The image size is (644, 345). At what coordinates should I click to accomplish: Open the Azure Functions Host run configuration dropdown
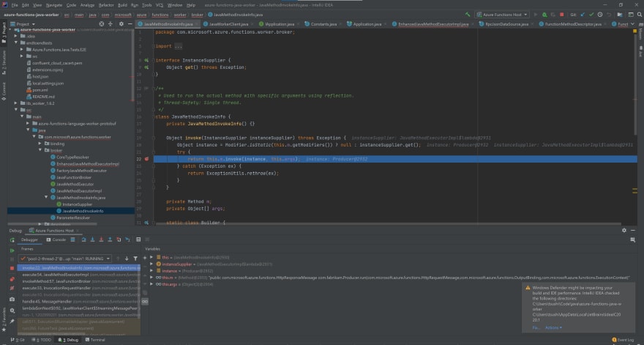point(502,15)
